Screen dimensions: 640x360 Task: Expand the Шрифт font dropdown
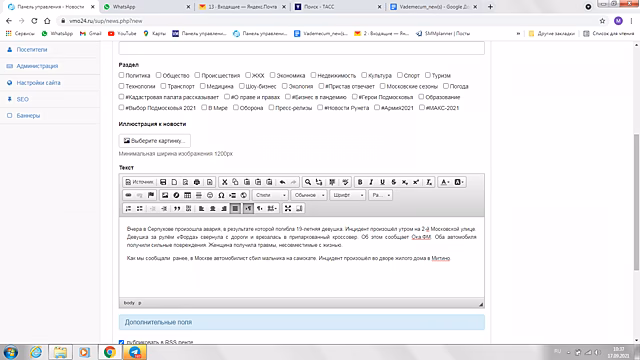point(348,195)
